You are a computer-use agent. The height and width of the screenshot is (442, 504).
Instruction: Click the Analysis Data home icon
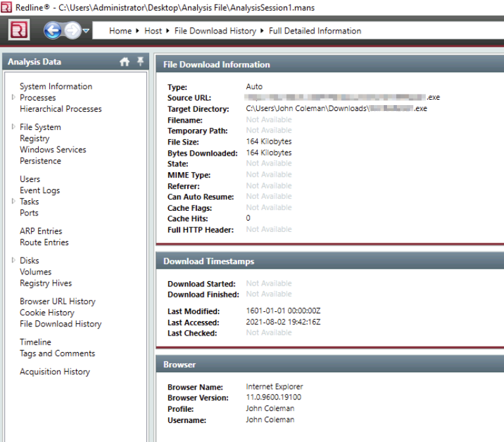tap(124, 62)
